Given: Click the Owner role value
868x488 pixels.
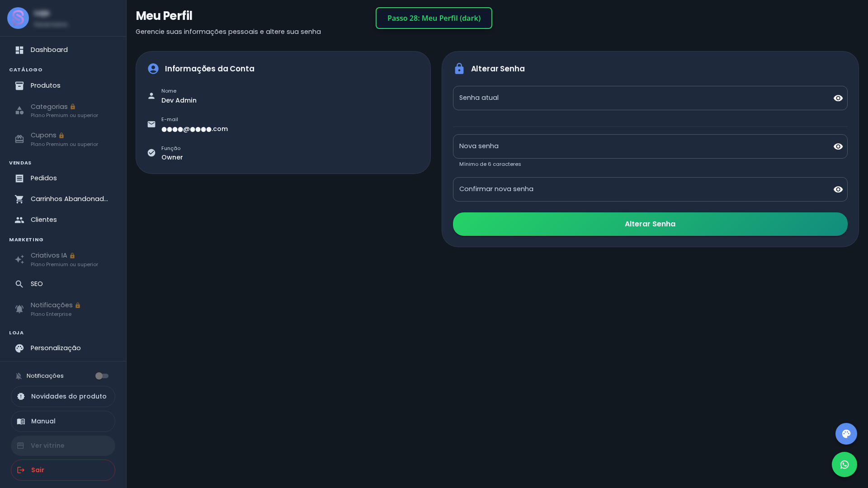Looking at the screenshot, I should point(172,157).
